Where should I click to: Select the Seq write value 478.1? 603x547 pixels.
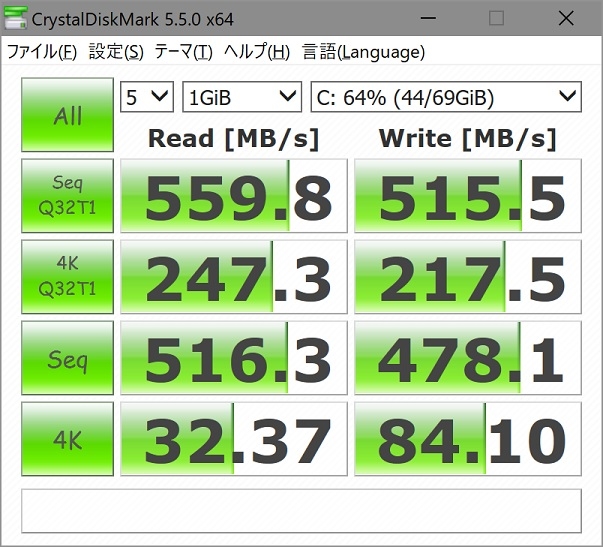click(x=468, y=358)
